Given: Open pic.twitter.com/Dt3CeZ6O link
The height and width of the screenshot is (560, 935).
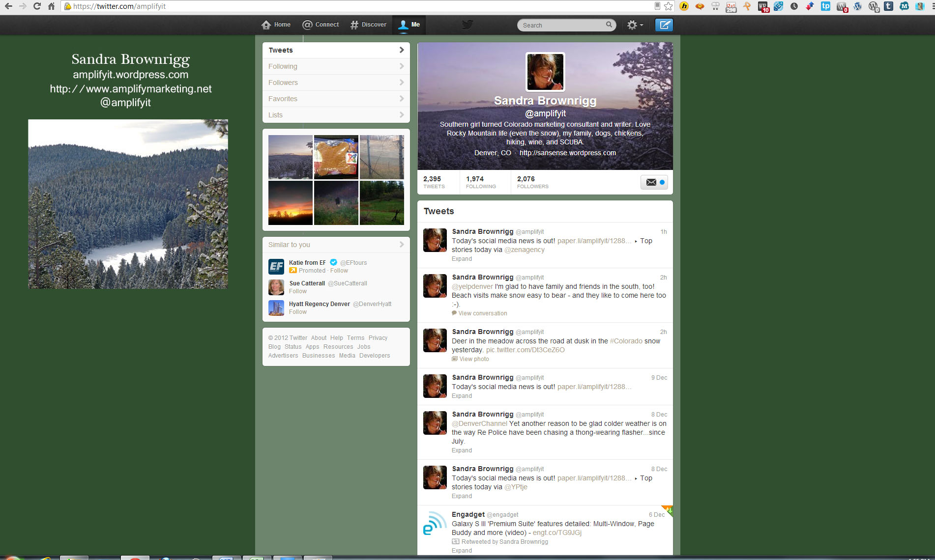Looking at the screenshot, I should 526,350.
